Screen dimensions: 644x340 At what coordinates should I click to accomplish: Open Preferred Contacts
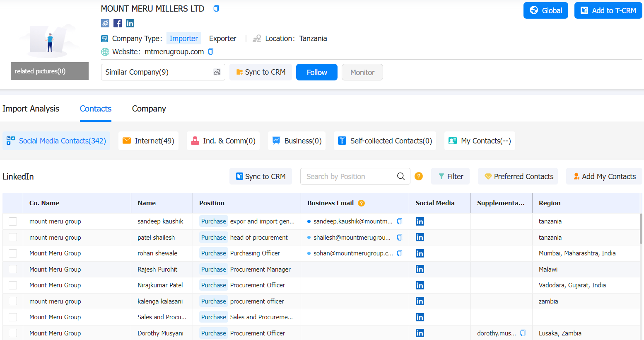pyautogui.click(x=518, y=176)
